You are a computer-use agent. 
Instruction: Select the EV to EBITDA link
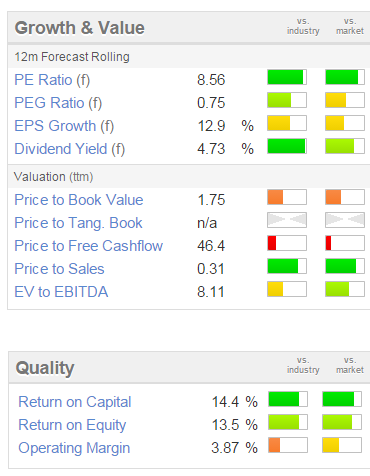point(61,292)
